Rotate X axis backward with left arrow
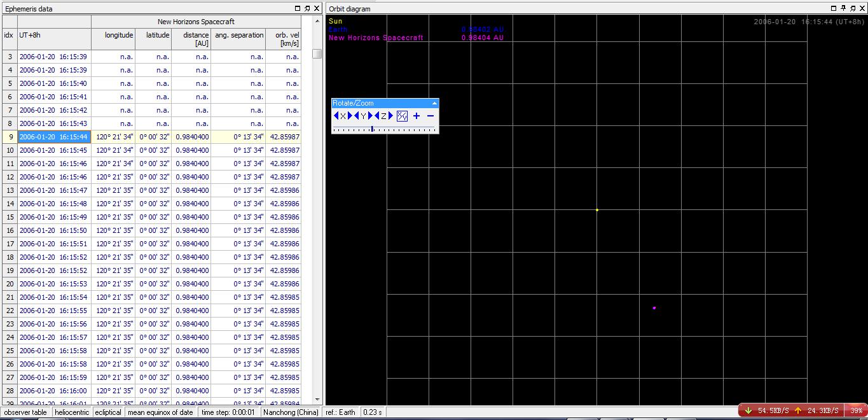 [336, 116]
